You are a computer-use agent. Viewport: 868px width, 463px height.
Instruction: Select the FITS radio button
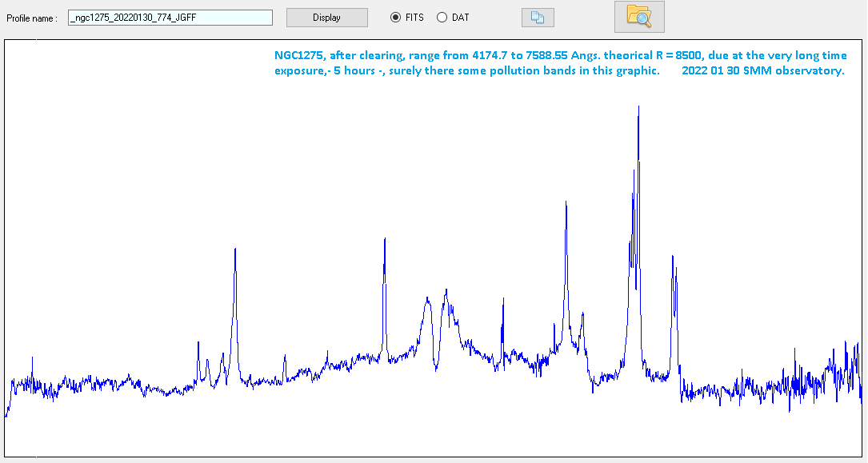395,18
